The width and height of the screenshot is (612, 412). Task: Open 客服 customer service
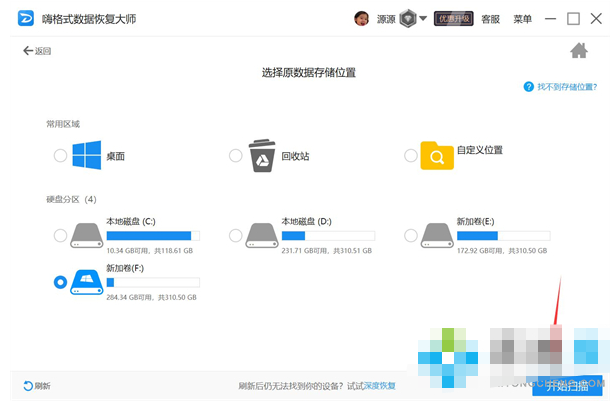coord(490,19)
